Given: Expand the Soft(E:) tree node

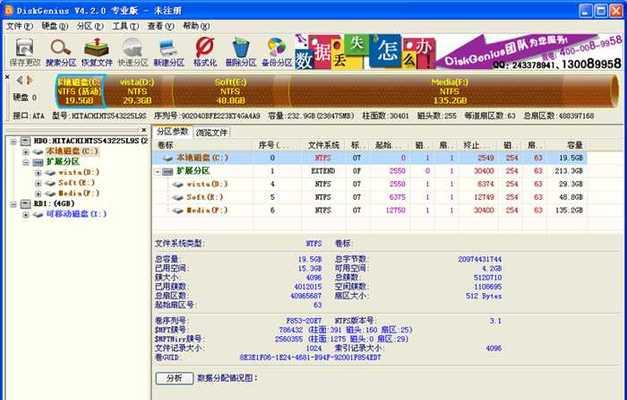Looking at the screenshot, I should coord(38,183).
